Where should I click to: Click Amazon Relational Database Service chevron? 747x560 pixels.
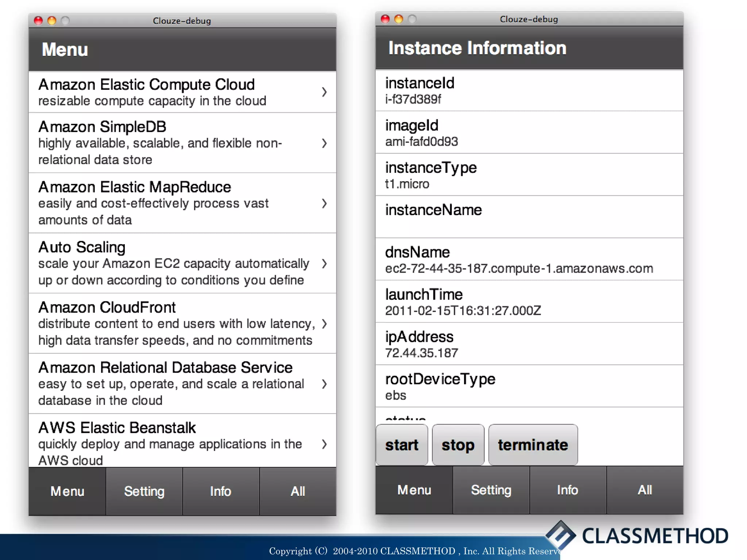[x=324, y=384]
